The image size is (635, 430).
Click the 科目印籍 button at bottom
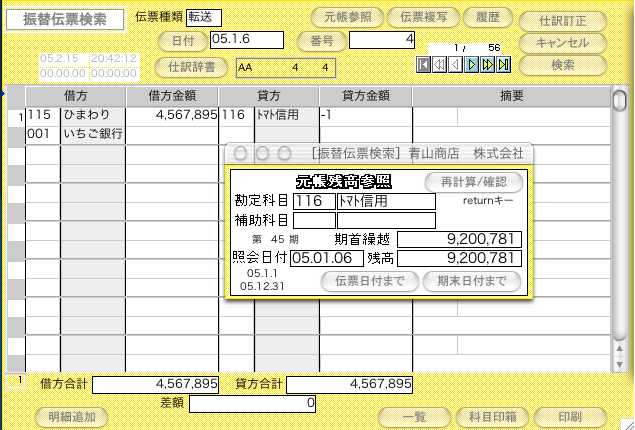[485, 417]
